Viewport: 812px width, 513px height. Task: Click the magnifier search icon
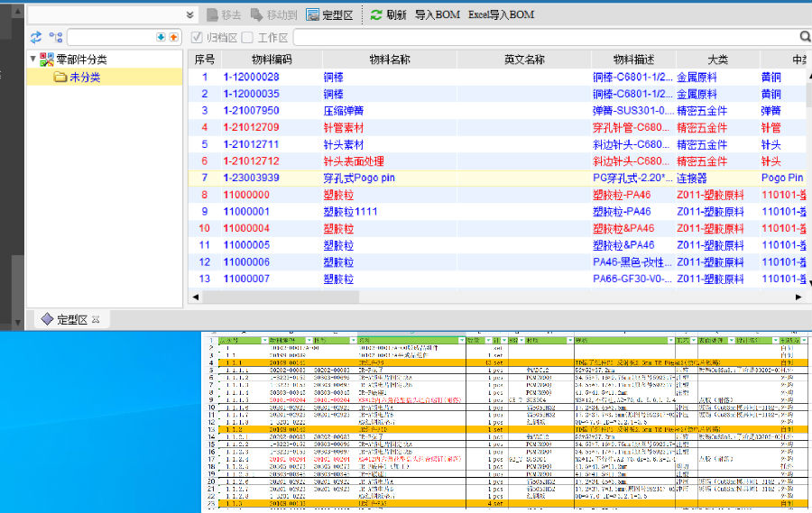[x=805, y=37]
